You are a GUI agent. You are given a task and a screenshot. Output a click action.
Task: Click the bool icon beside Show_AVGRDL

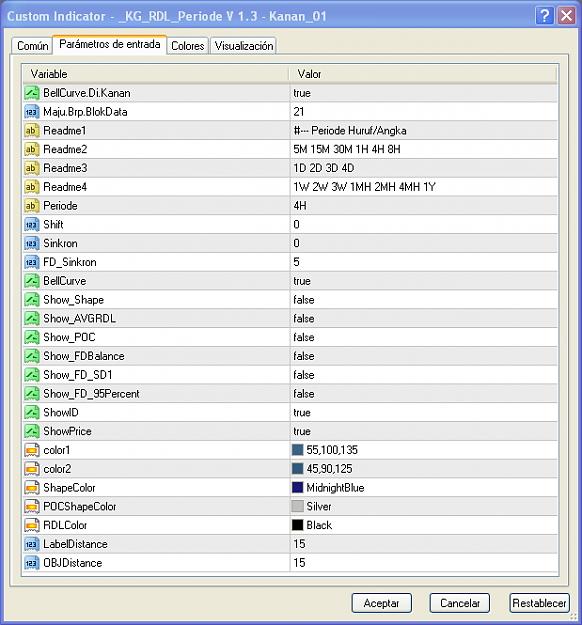(31, 318)
